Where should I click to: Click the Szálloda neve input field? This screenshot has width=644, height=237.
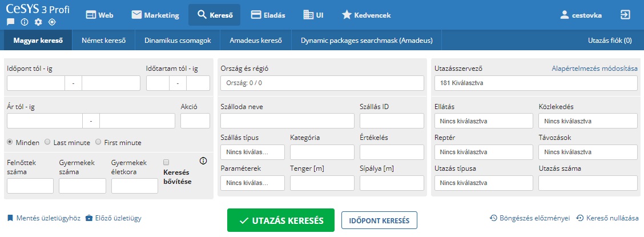tap(288, 120)
